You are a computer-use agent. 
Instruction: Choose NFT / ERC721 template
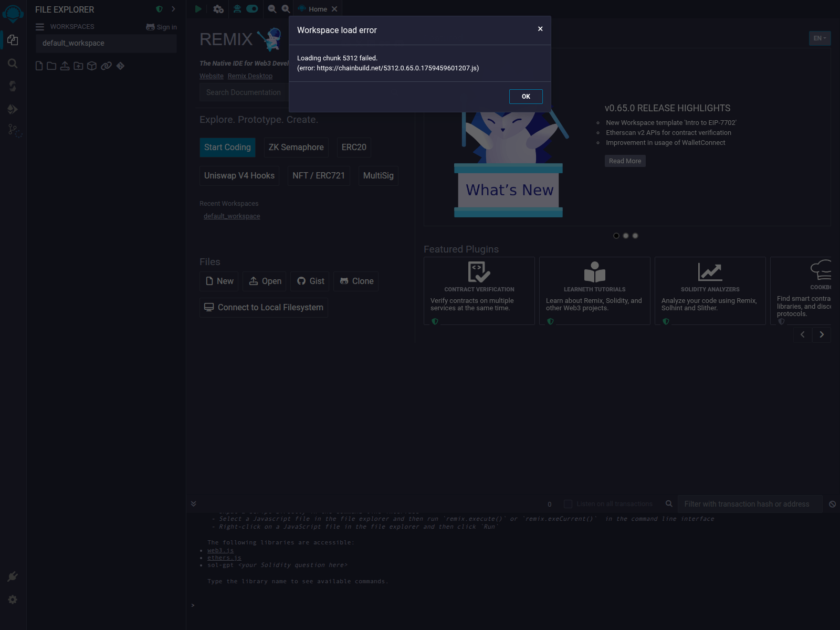[319, 176]
